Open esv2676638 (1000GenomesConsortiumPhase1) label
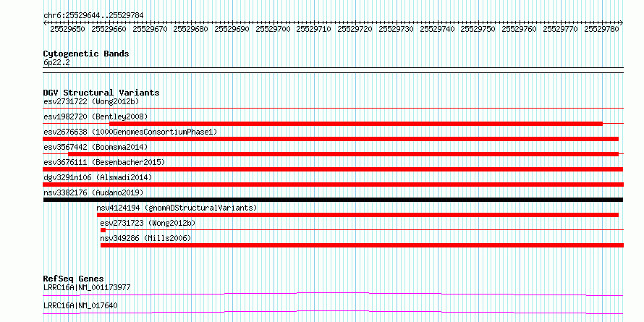644x322 pixels. [x=130, y=132]
